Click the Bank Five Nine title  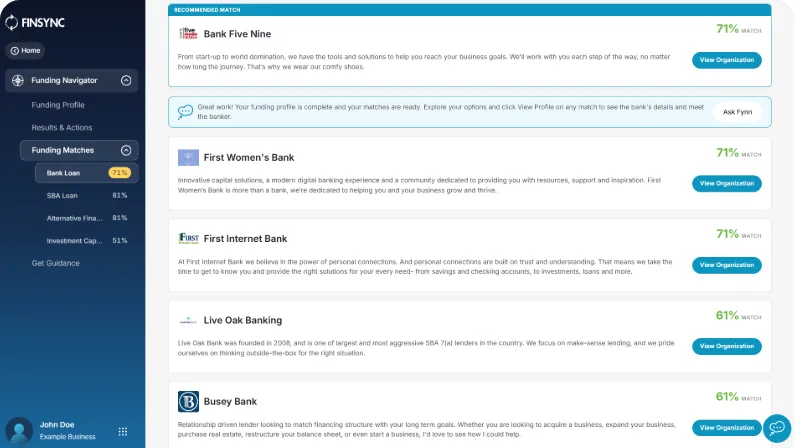click(x=237, y=34)
